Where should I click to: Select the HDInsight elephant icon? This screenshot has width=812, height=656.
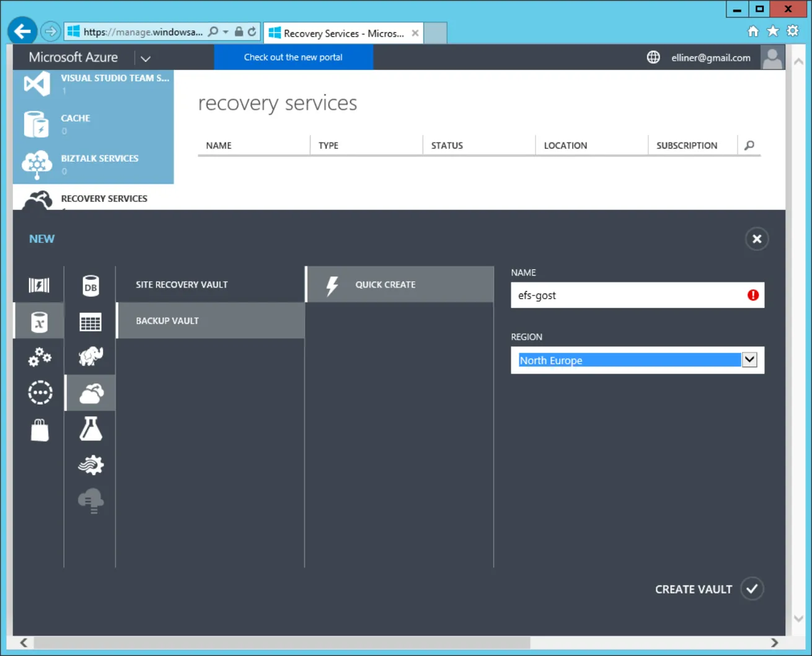90,356
